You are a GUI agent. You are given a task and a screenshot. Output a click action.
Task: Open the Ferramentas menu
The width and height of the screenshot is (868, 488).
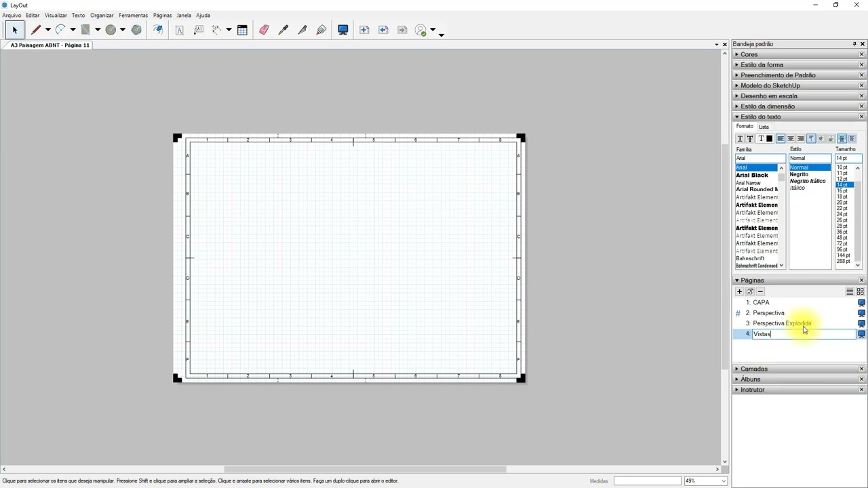tap(133, 15)
